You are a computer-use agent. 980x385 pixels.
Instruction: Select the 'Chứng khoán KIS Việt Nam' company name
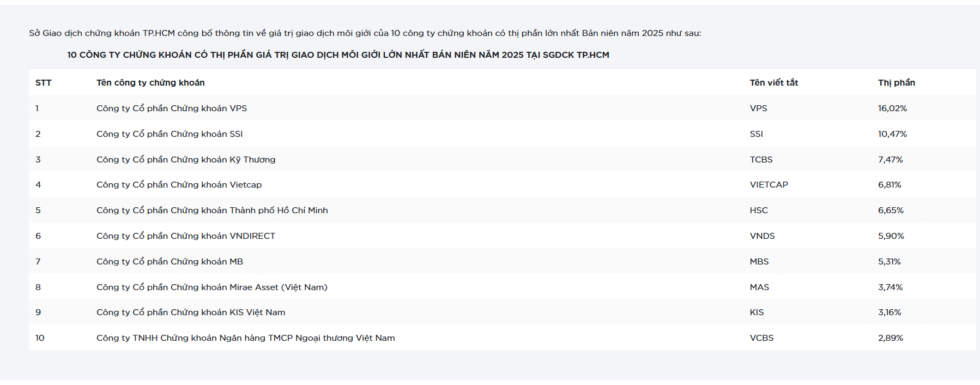pyautogui.click(x=191, y=312)
